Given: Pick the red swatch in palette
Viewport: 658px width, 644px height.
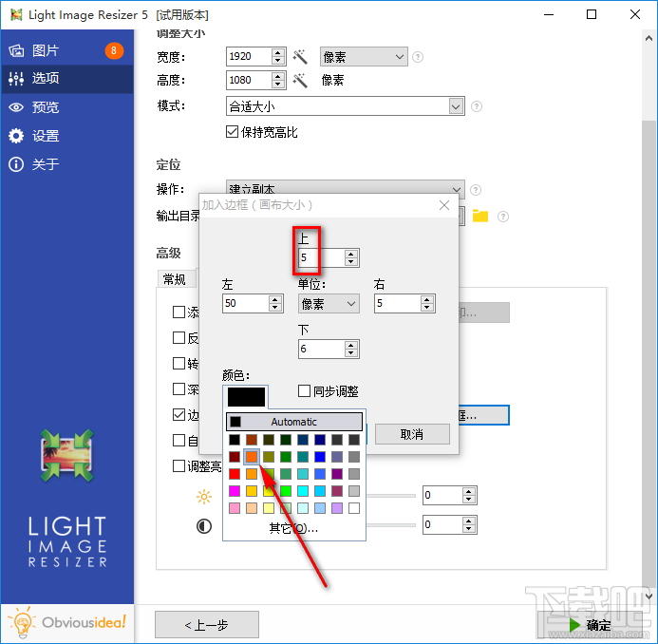Looking at the screenshot, I should tap(235, 474).
